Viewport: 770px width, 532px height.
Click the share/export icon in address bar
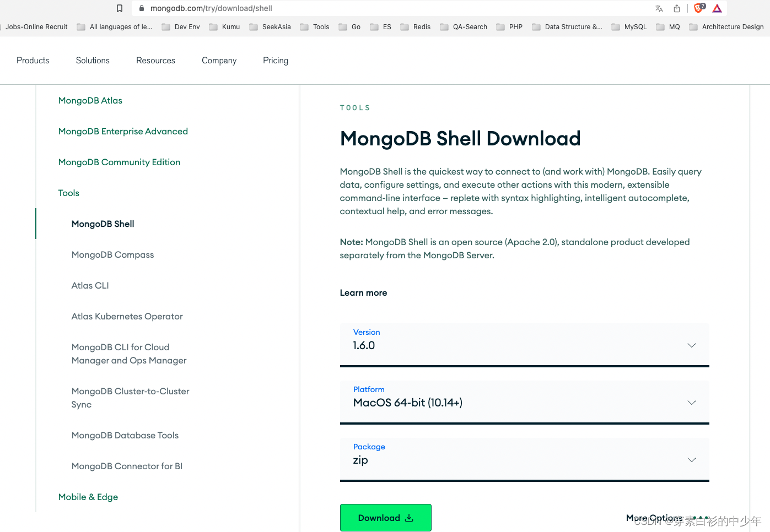click(x=676, y=8)
